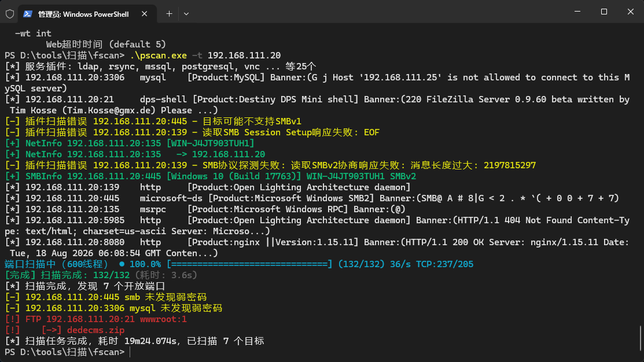Open the tab profile dropdown arrow
Screen dimensions: 644x362
186,14
